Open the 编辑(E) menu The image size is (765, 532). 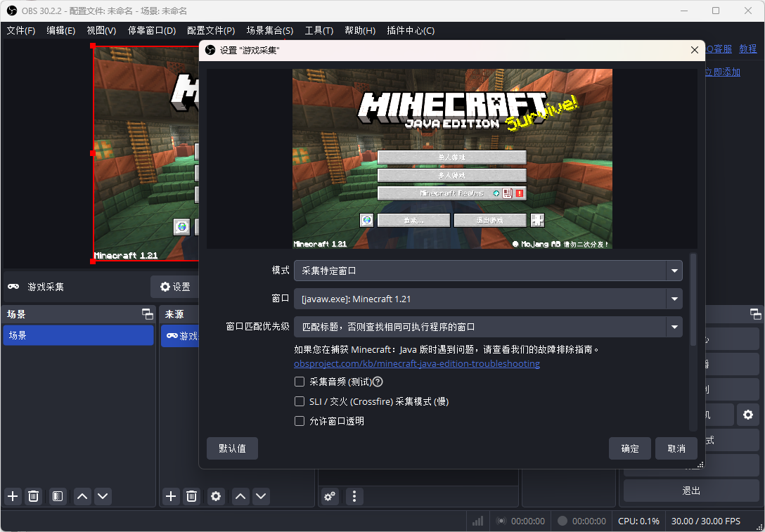pos(61,31)
